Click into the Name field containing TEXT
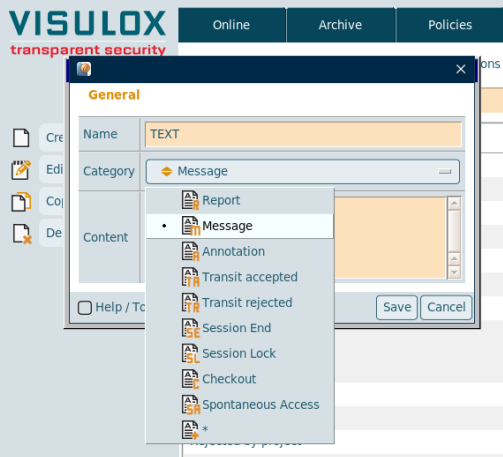Screen dimensions: 503x457 coord(303,134)
